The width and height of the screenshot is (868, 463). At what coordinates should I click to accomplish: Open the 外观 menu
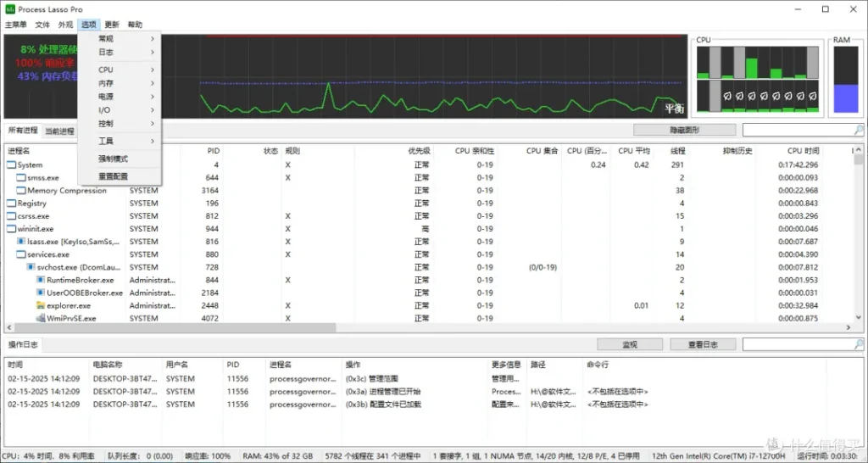pos(65,25)
